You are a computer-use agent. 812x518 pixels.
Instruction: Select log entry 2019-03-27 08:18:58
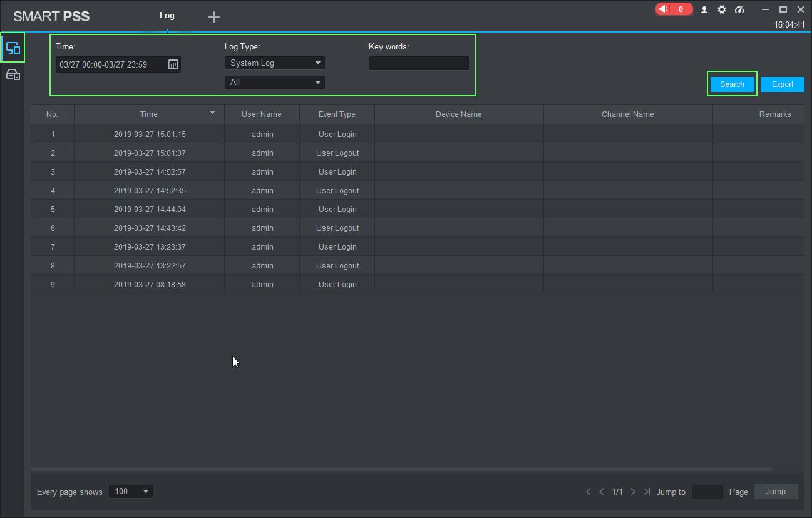[x=418, y=284]
